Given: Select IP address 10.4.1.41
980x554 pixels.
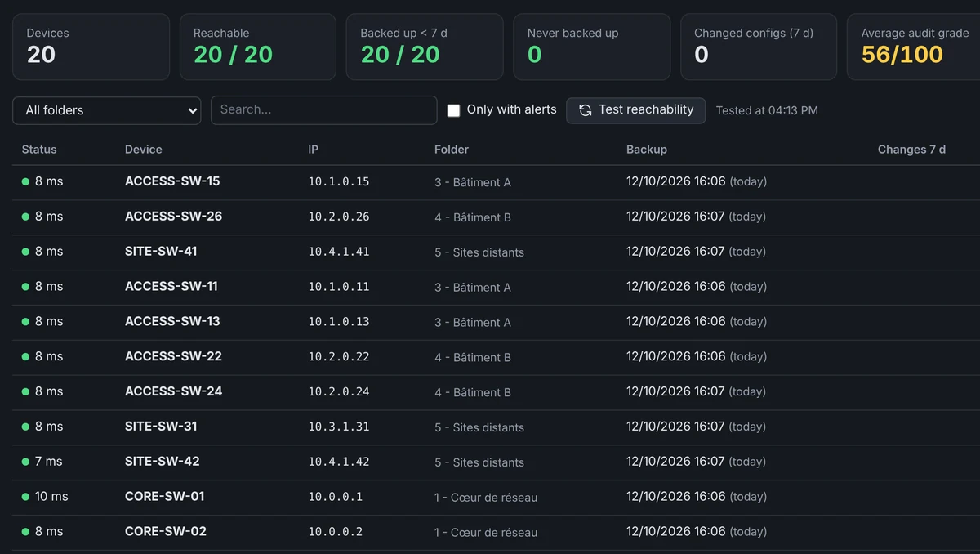Looking at the screenshot, I should 339,252.
